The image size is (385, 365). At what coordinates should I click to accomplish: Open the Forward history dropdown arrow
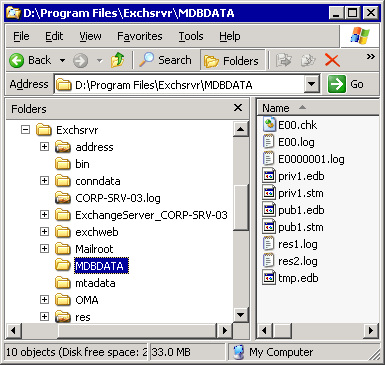click(x=99, y=61)
